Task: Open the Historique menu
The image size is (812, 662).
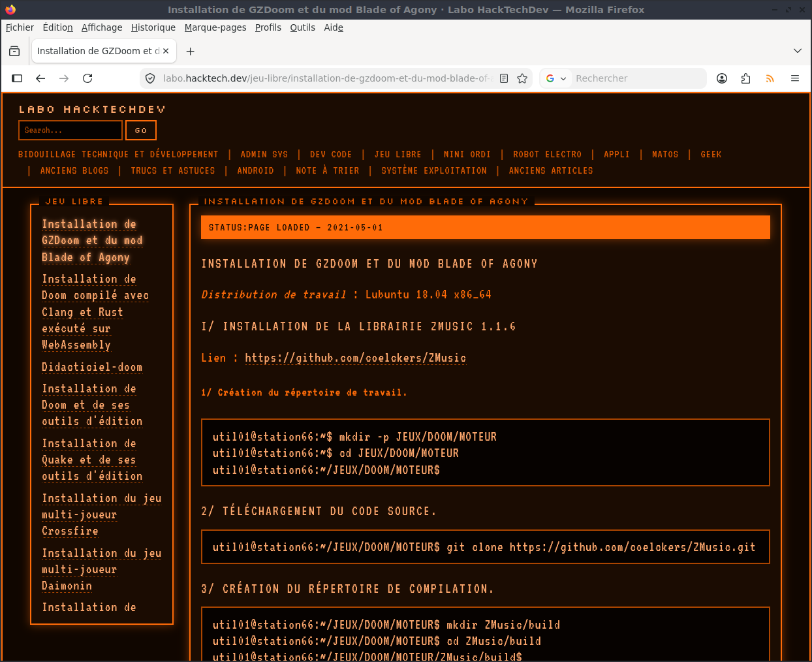Action: pos(153,27)
